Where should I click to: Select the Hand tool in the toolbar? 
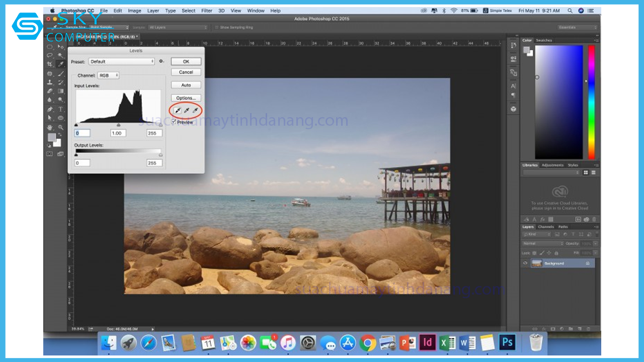pos(50,128)
